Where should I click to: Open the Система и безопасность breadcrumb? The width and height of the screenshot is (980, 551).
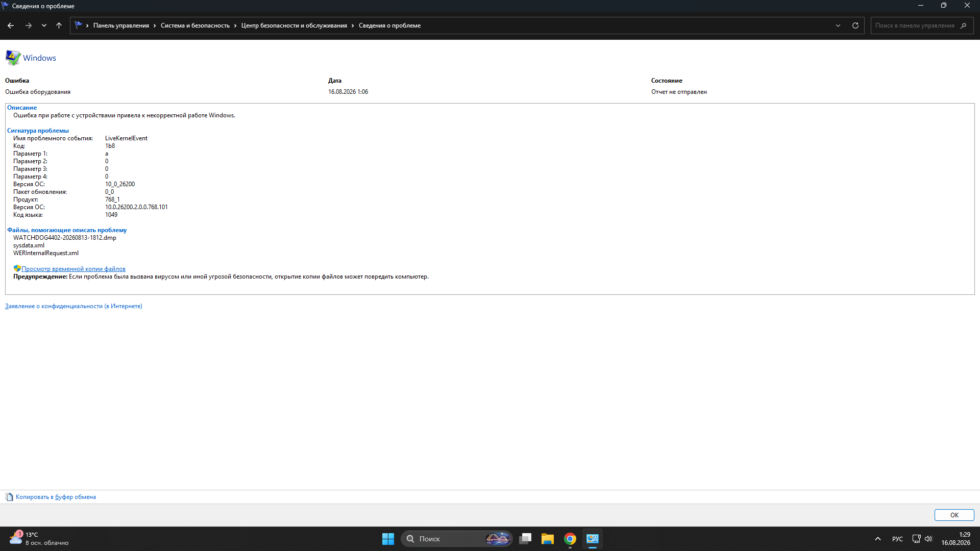pos(195,26)
